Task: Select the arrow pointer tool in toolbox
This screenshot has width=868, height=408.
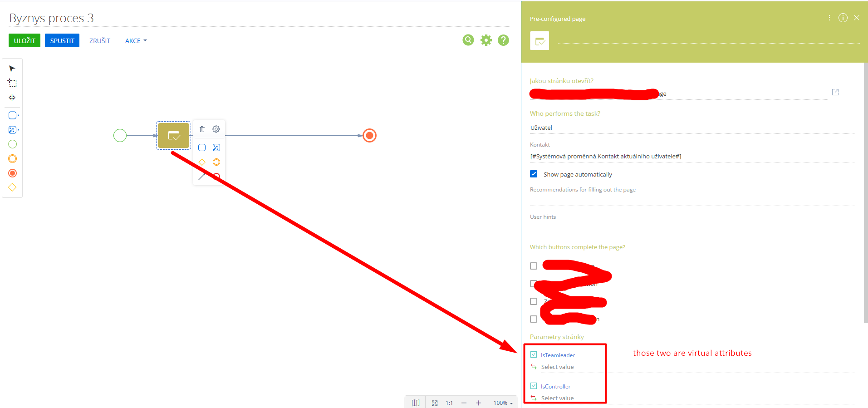Action: pos(12,69)
